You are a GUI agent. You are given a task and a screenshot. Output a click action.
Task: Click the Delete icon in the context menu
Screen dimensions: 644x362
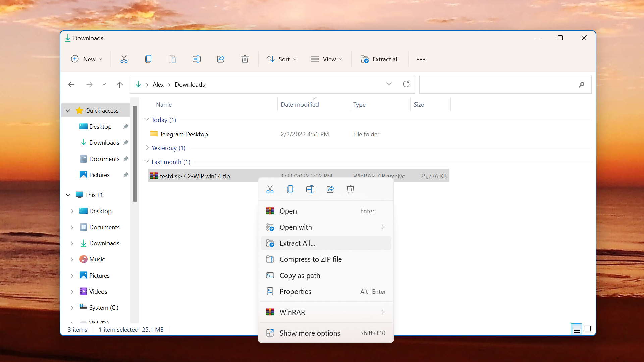[x=350, y=189]
